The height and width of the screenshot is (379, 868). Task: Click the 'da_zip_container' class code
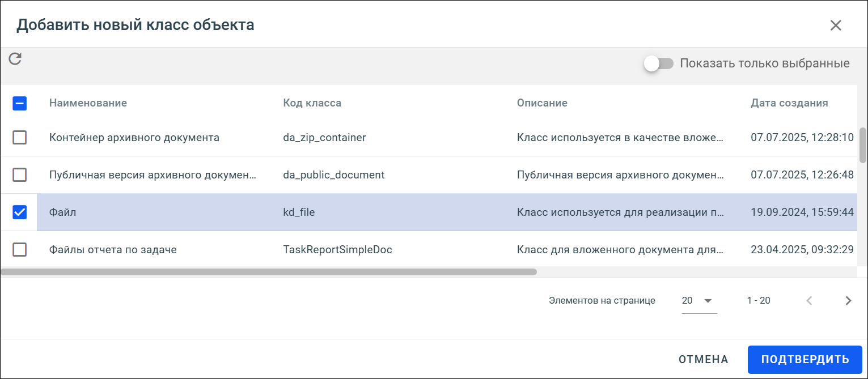[324, 138]
